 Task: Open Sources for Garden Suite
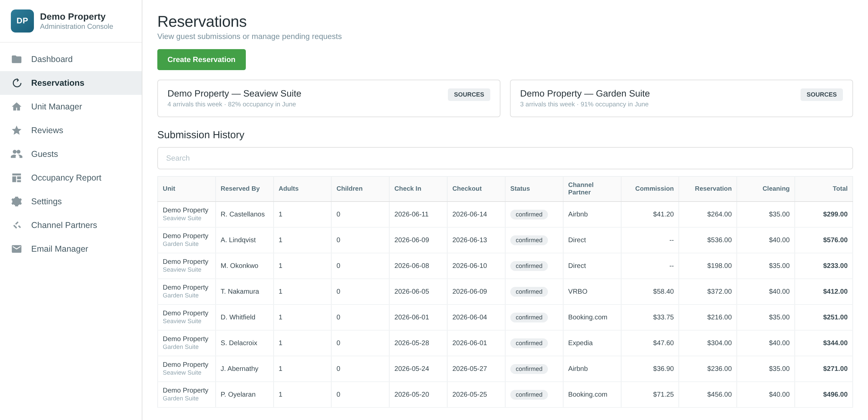[x=822, y=94]
